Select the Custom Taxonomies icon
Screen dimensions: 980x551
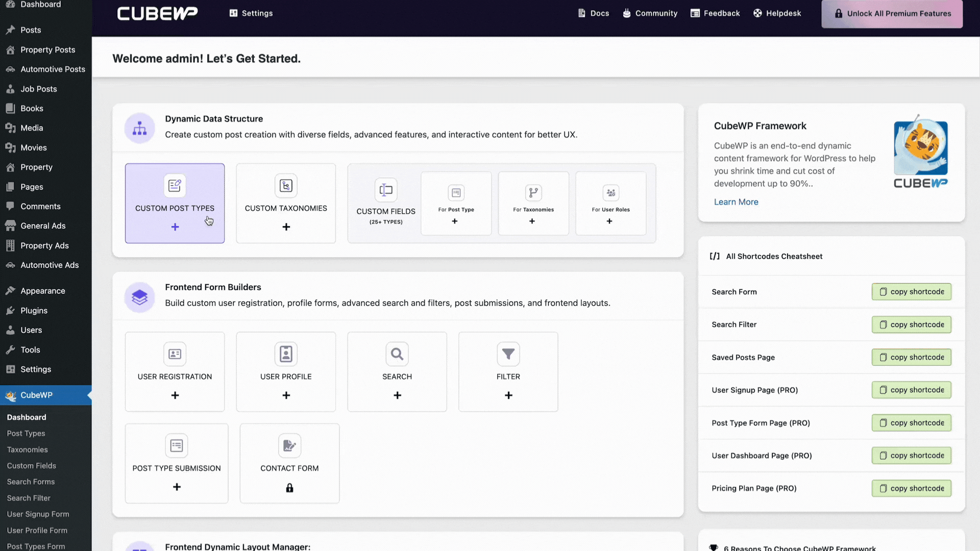[x=285, y=185]
